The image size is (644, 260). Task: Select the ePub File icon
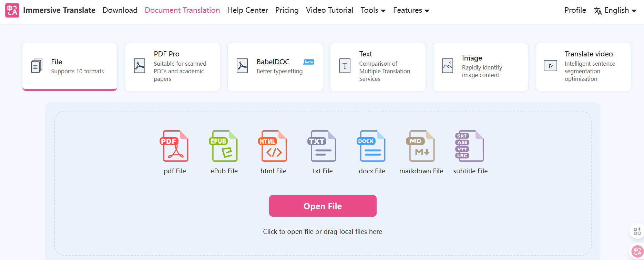(224, 146)
